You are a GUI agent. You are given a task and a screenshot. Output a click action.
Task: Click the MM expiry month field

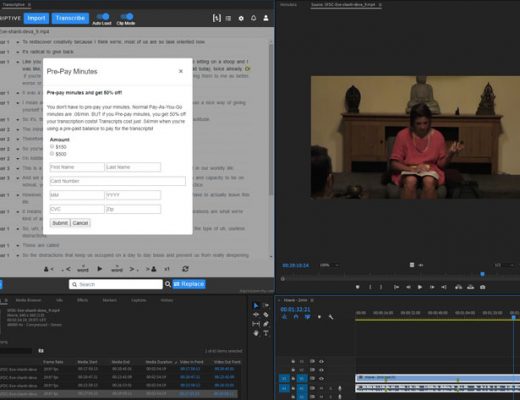[77, 195]
